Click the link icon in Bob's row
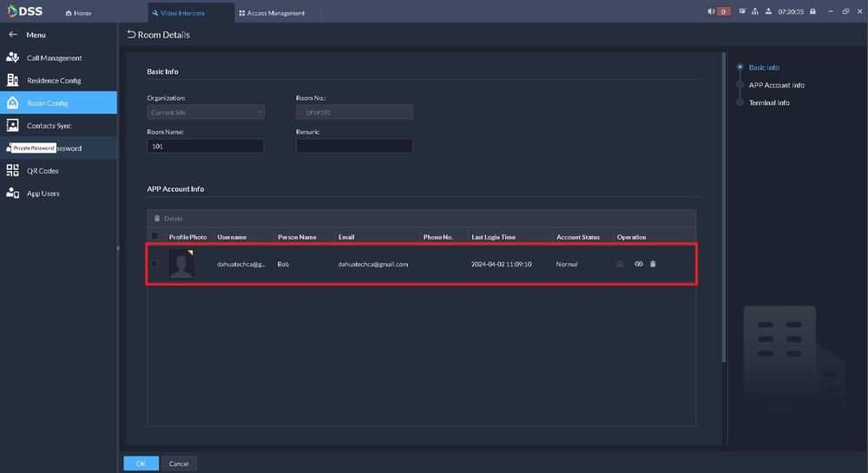Image resolution: width=868 pixels, height=473 pixels. (x=639, y=264)
